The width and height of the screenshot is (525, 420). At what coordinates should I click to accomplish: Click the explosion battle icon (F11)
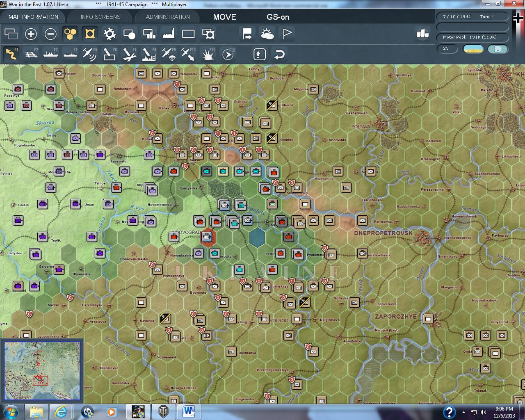208,54
